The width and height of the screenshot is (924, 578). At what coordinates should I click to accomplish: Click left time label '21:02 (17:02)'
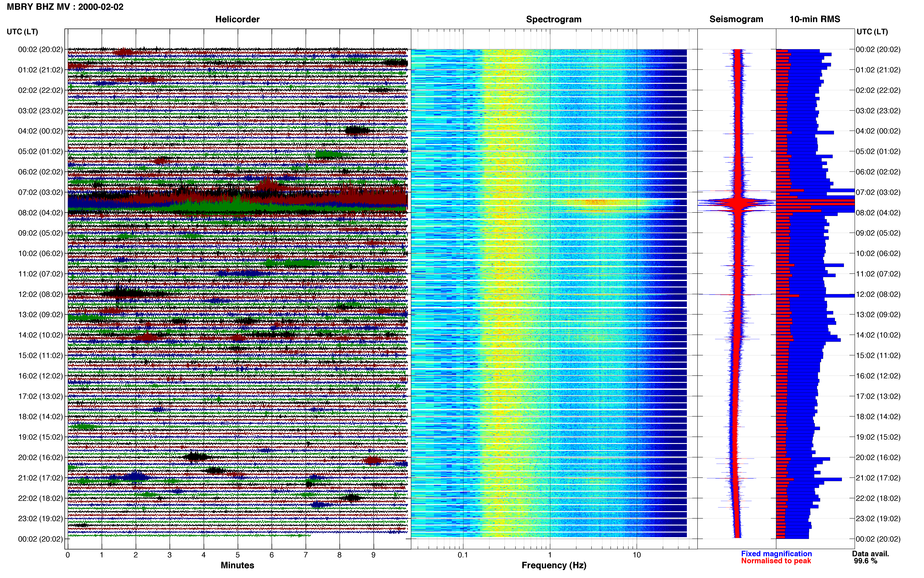(x=40, y=478)
